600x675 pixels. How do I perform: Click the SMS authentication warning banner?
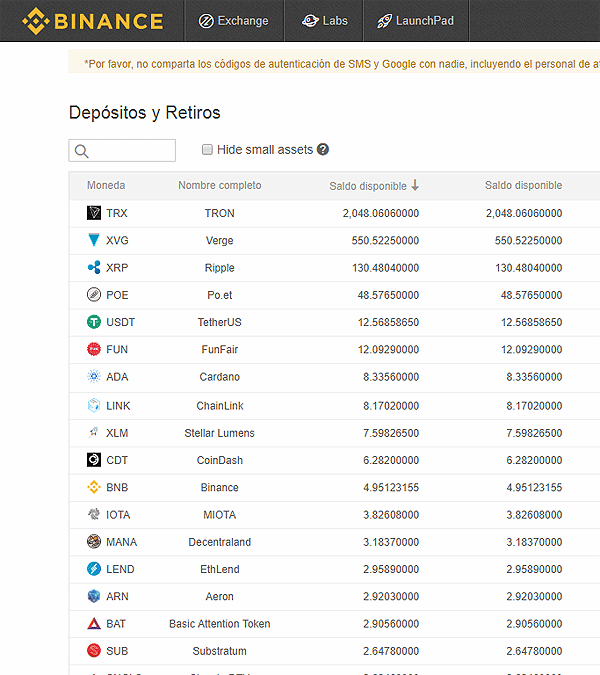coord(334,62)
